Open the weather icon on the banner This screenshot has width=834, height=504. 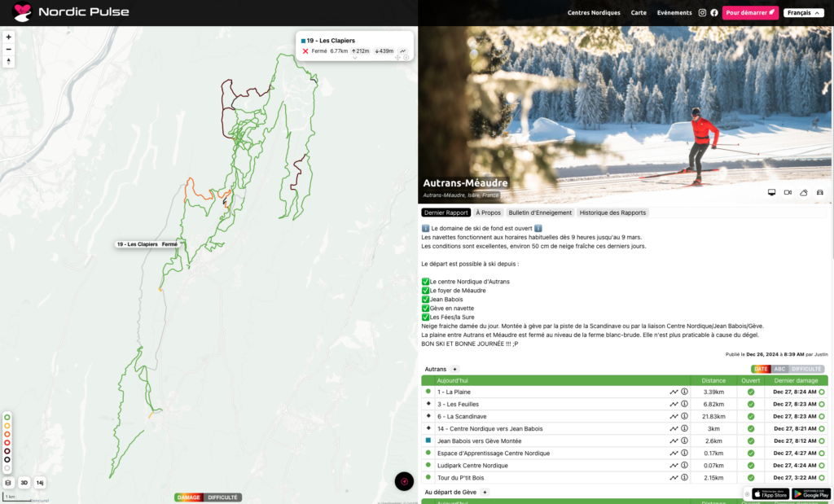[804, 192]
